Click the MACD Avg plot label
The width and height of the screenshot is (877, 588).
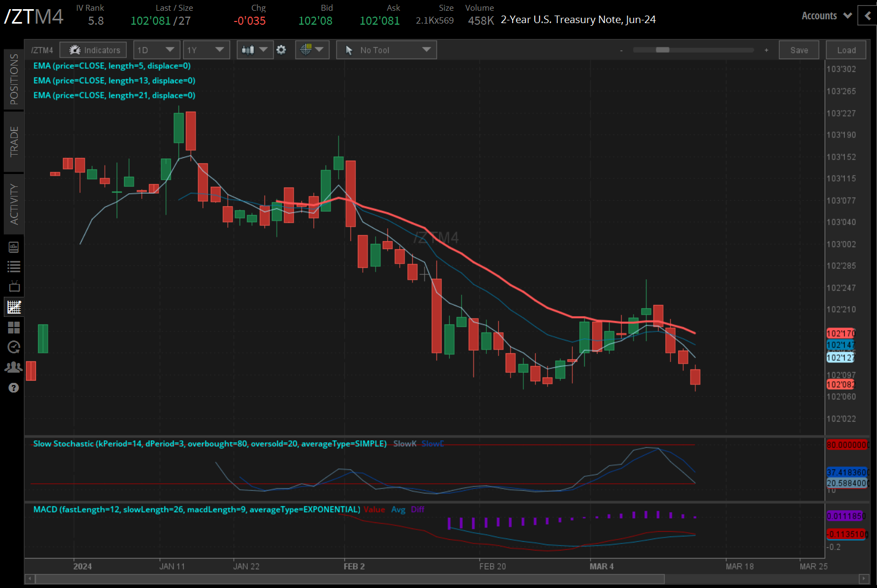[x=398, y=509]
